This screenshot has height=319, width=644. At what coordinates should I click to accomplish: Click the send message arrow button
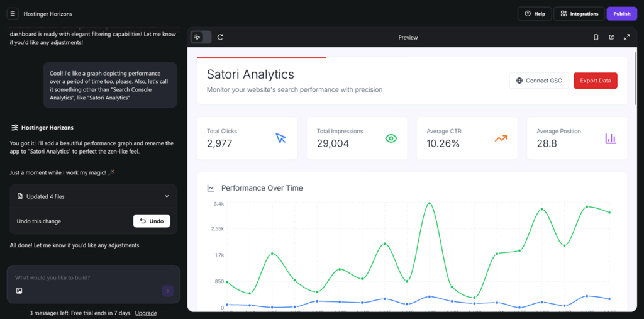coord(167,291)
